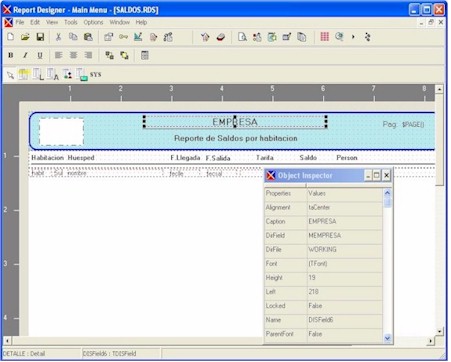Open the Edit menu
Screen dimensions: 451x362
(x=35, y=22)
